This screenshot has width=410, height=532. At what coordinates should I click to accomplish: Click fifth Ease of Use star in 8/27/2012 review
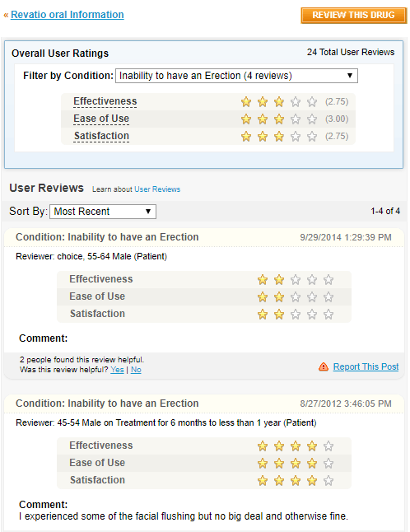[328, 464]
